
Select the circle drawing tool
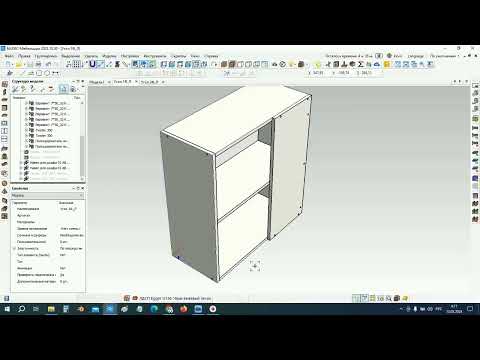[47, 73]
